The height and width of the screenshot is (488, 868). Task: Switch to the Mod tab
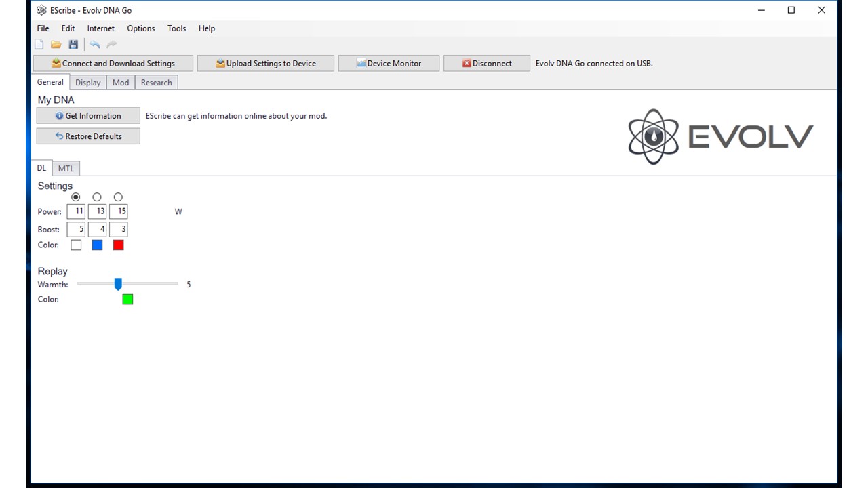pos(121,83)
